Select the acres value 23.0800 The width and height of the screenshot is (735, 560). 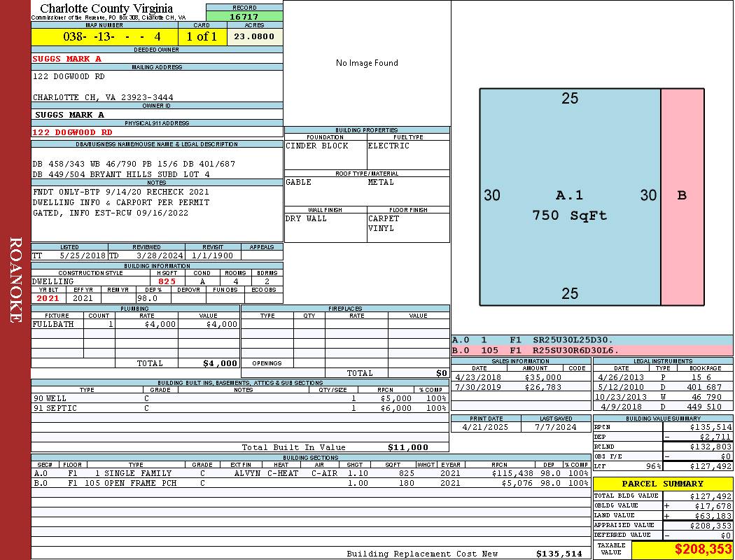(x=254, y=36)
